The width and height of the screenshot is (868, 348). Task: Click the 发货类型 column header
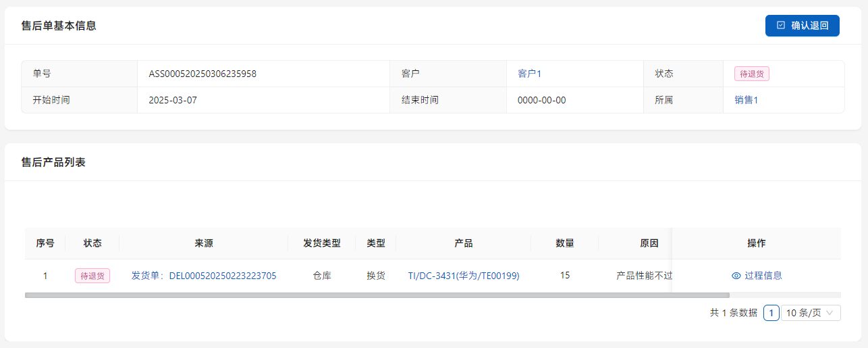tap(321, 243)
